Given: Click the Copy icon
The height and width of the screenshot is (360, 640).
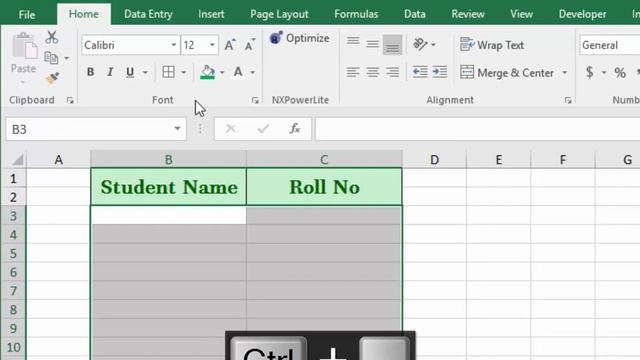Looking at the screenshot, I should coord(51,58).
